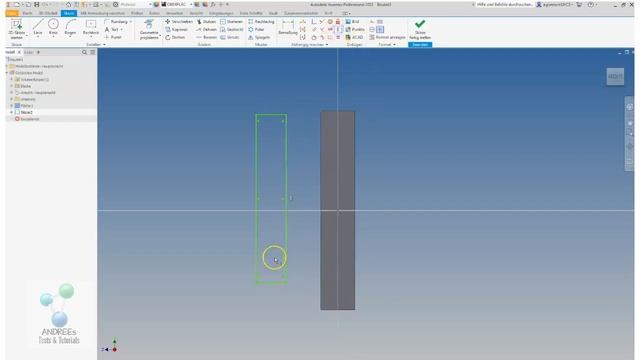Expand the Volumenkörper tree node
This screenshot has width=640, height=360.
point(11,80)
